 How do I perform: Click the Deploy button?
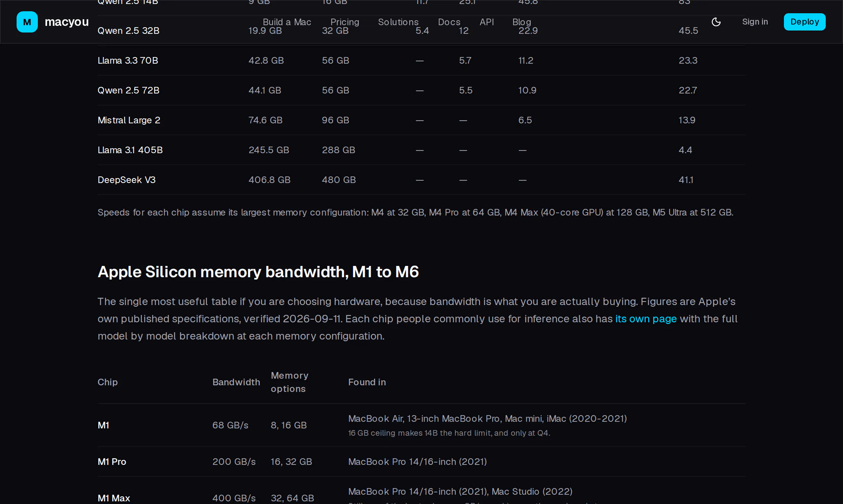[x=804, y=22]
